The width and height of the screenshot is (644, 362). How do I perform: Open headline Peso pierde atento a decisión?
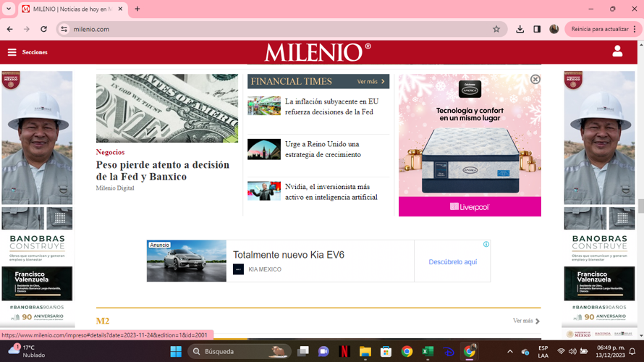(163, 171)
